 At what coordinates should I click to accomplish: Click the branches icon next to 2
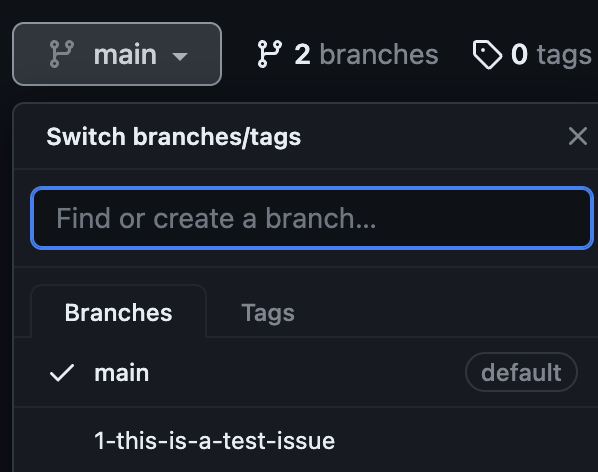[270, 54]
